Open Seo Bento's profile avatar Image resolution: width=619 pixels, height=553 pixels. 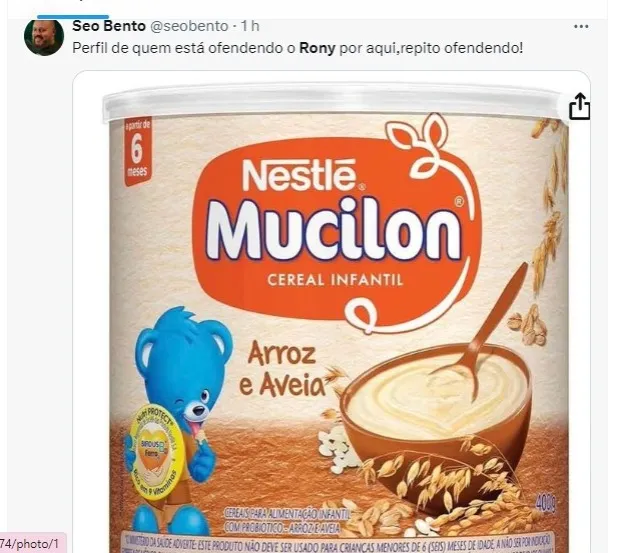click(44, 37)
